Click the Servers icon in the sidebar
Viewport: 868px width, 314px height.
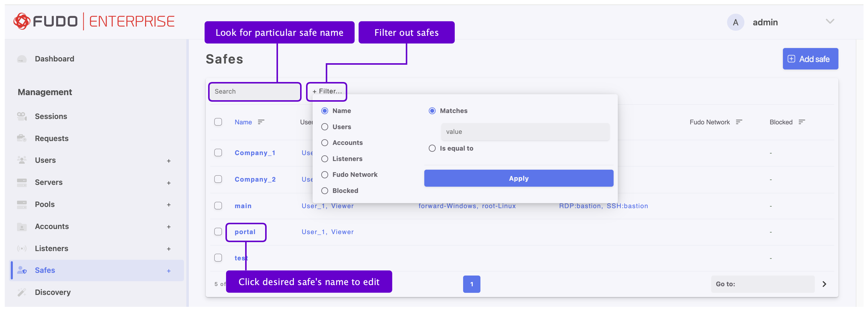pos(22,182)
